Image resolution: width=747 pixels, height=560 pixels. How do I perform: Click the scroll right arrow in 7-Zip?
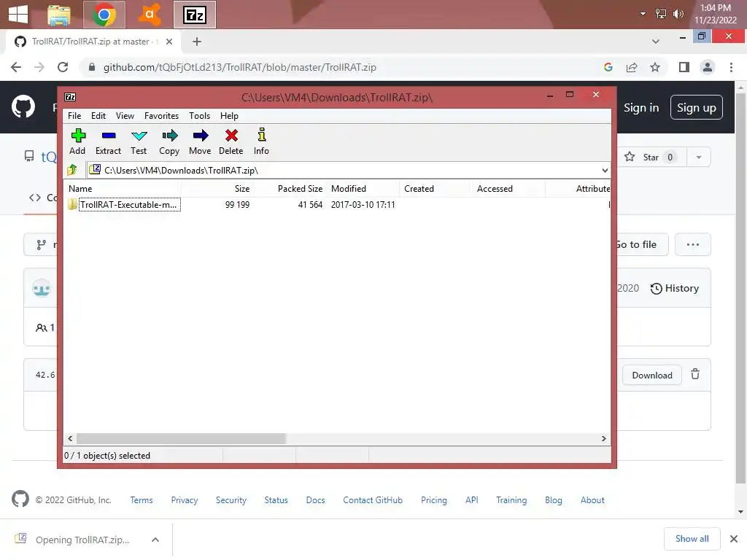pyautogui.click(x=603, y=438)
